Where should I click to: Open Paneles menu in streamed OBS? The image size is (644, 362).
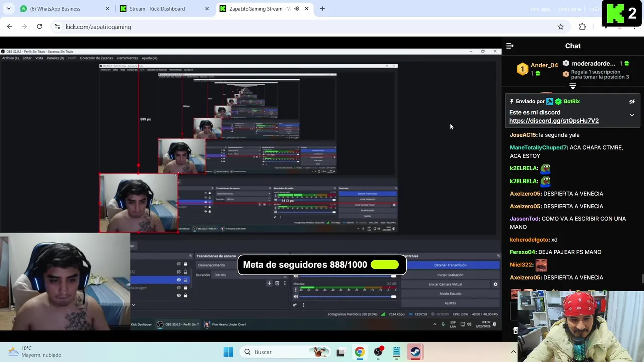click(x=55, y=58)
